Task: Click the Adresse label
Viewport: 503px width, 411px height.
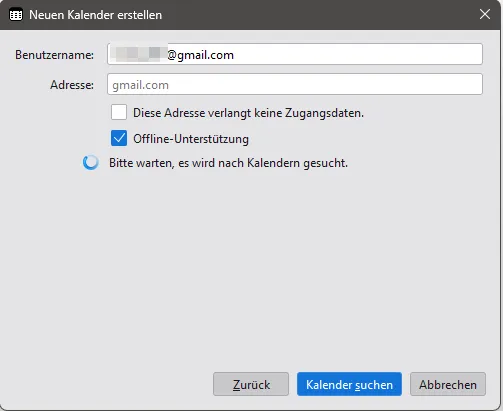Action: [x=72, y=85]
